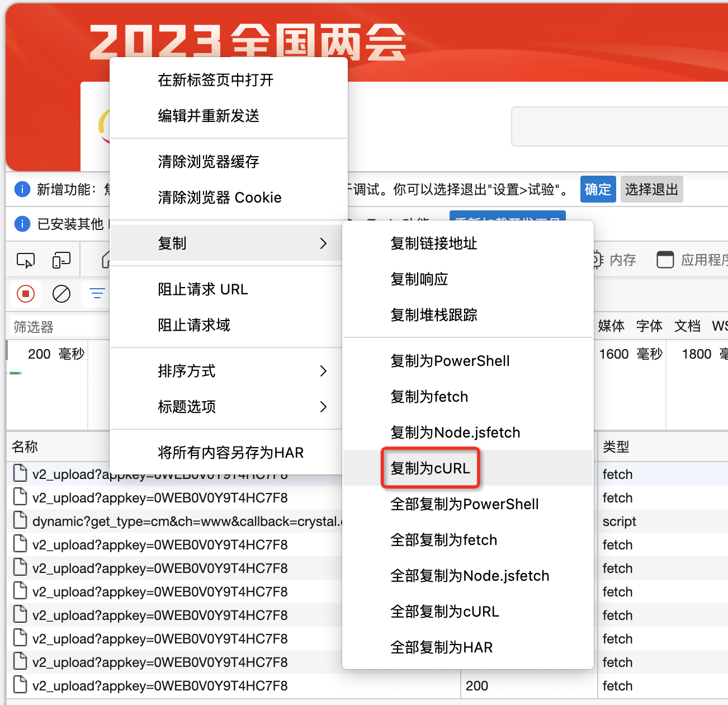Toggle the device emulation icon
728x705 pixels.
pyautogui.click(x=62, y=260)
